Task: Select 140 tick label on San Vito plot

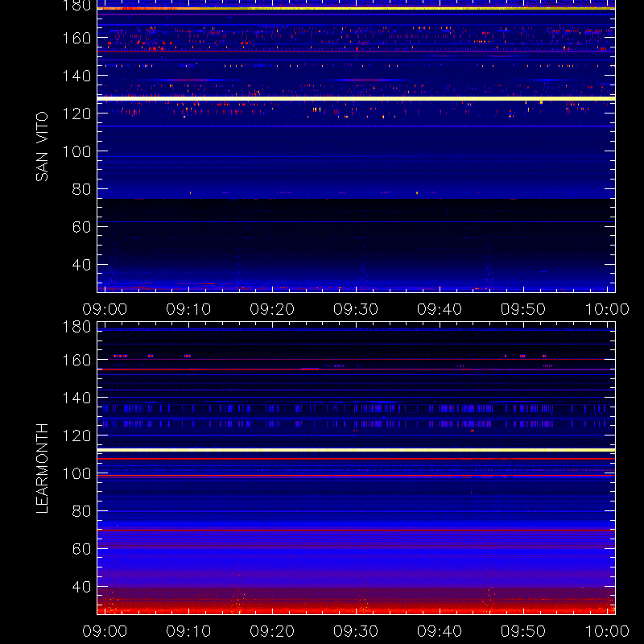Action: pyautogui.click(x=76, y=76)
